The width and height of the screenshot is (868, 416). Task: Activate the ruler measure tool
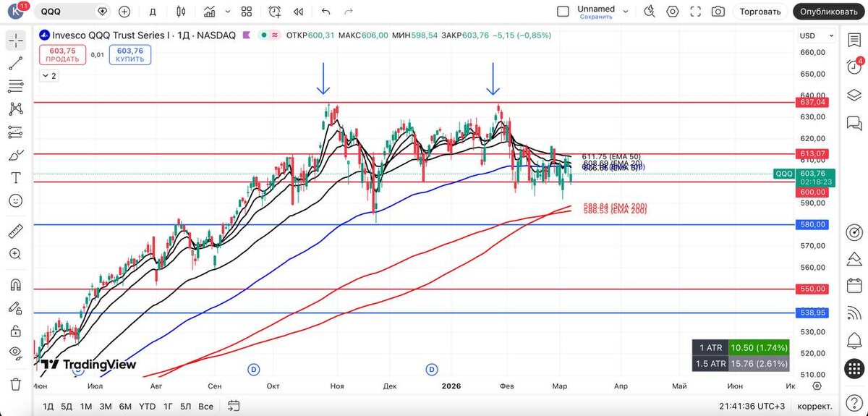(x=15, y=232)
